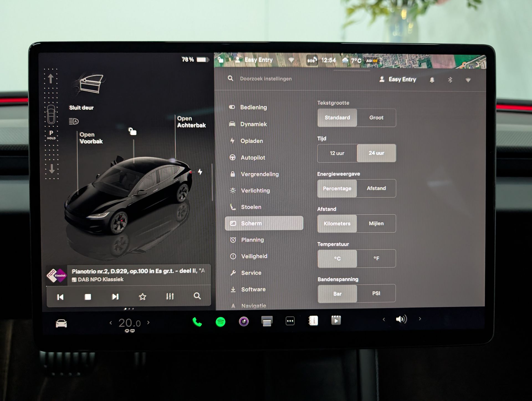This screenshot has width=532, height=401.
Task: Lower the volume with the left chevron
Action: pos(384,319)
